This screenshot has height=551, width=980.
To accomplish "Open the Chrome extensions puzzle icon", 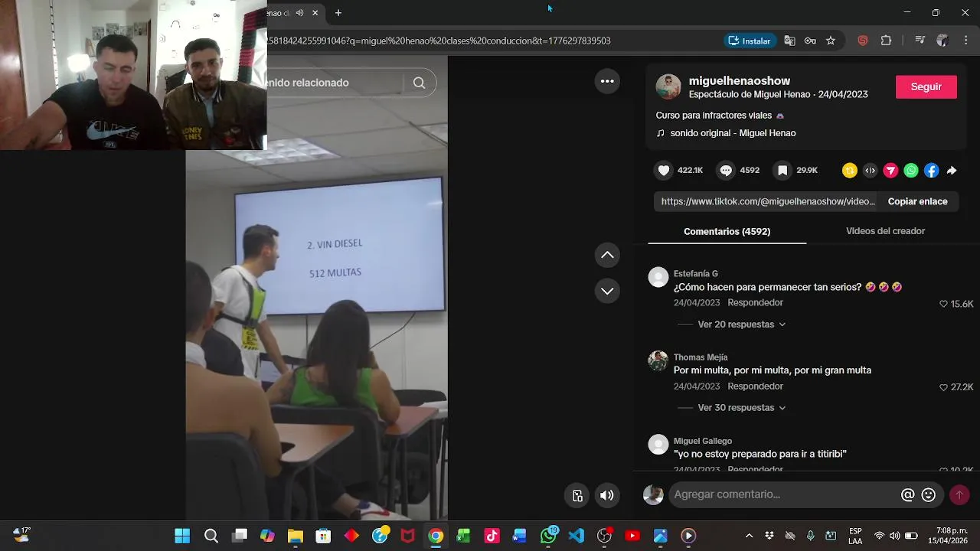I will (x=886, y=41).
